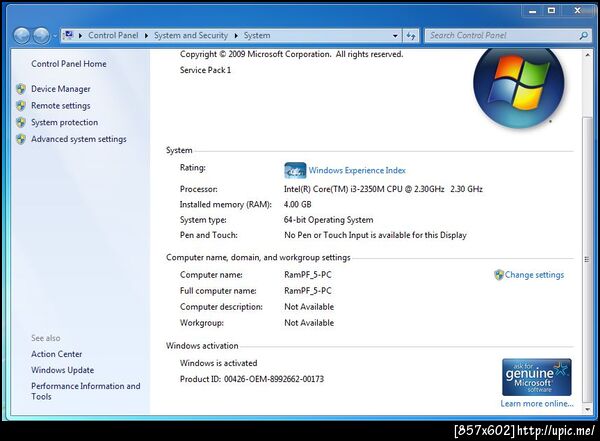Image resolution: width=600 pixels, height=441 pixels.
Task: Minimize the System window
Action: 533,11
